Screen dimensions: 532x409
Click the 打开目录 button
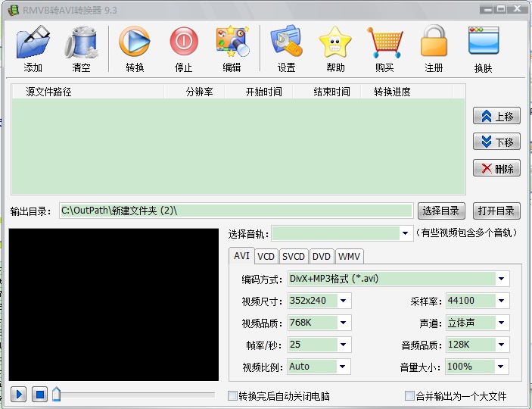[x=496, y=211]
